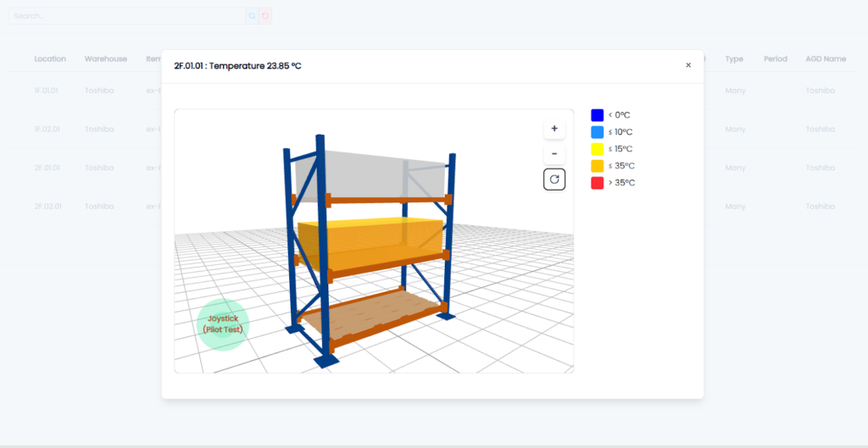868x448 pixels.
Task: Select the orange ≤ 35°C legend swatch
Action: tap(597, 166)
